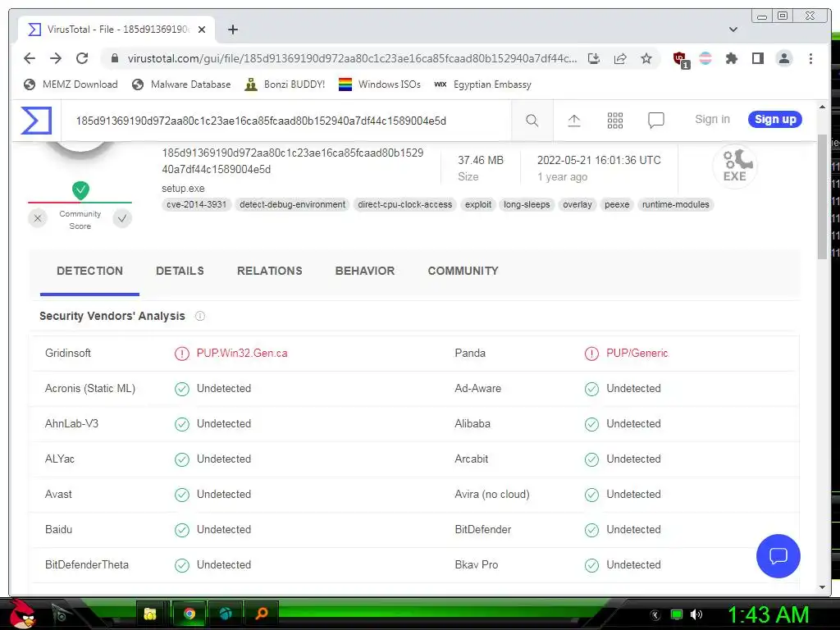Click the community score downvote X icon
This screenshot has height=630, width=840.
pos(38,218)
